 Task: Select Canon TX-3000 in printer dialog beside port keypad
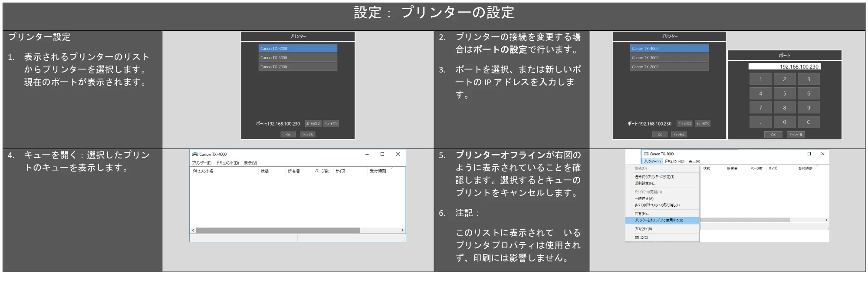(x=669, y=57)
